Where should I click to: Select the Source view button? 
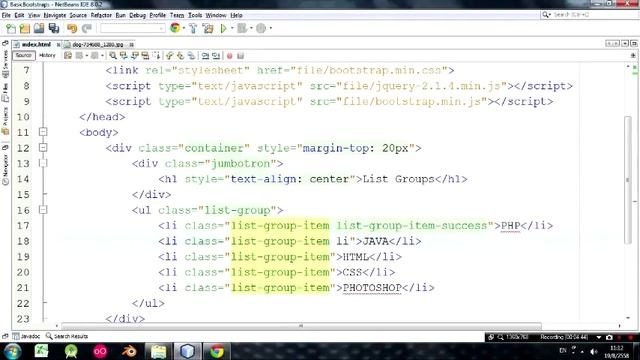click(24, 56)
